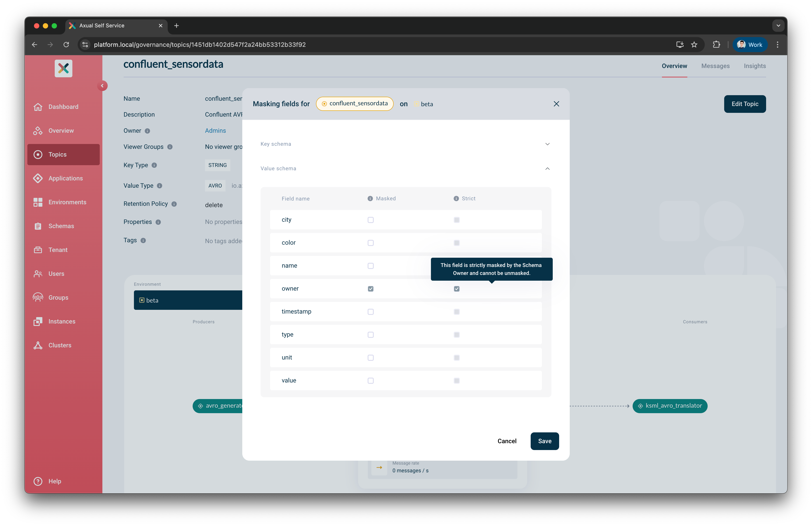Viewport: 812px width, 526px height.
Task: Toggle the Masked checkbox for value field
Action: tap(370, 381)
